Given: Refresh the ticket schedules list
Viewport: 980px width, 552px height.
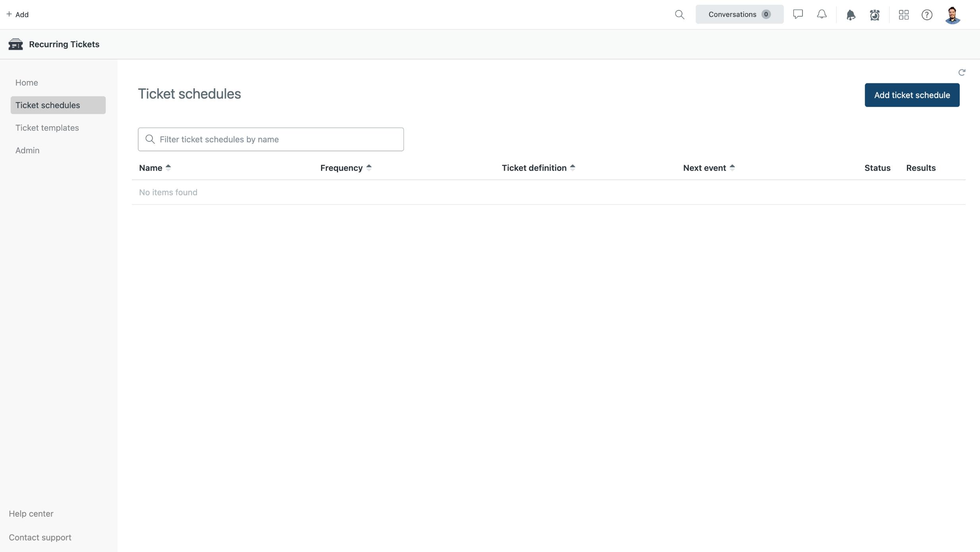Looking at the screenshot, I should click(x=962, y=72).
